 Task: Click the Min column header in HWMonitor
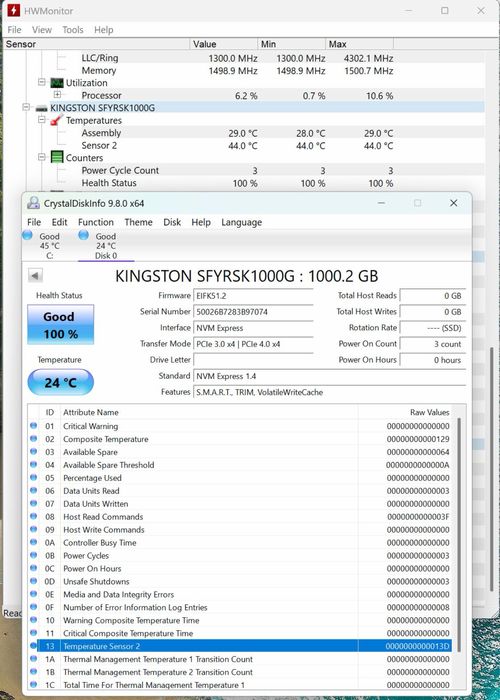292,44
